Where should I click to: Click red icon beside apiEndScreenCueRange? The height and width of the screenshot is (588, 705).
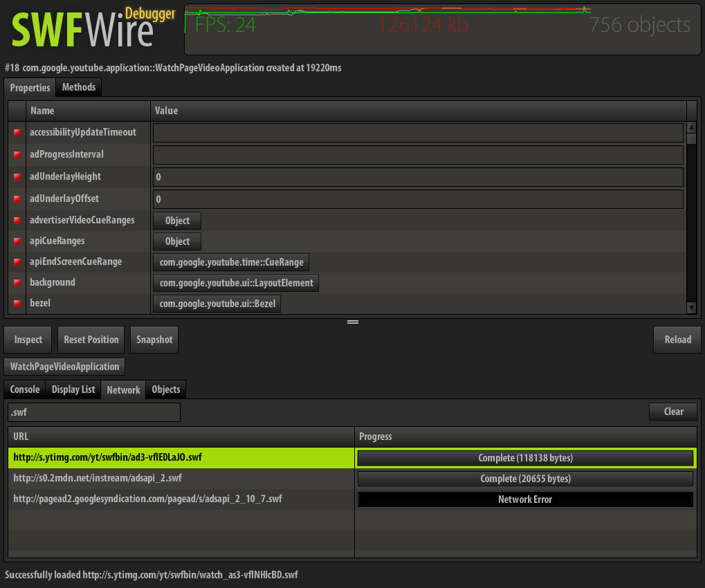click(17, 261)
